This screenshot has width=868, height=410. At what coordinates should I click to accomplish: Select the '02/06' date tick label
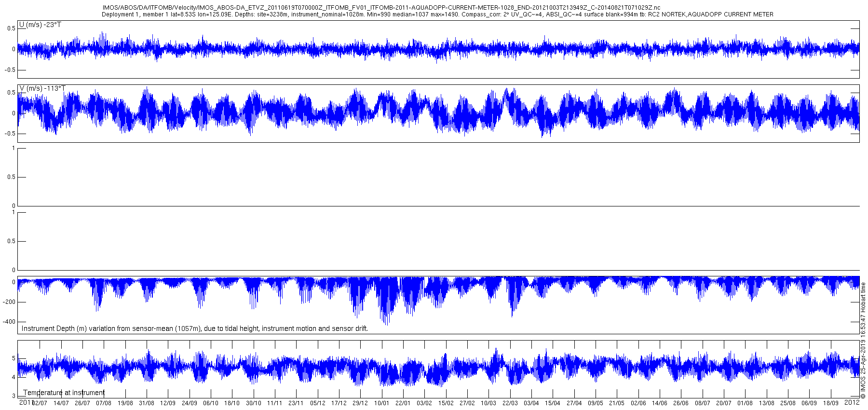pyautogui.click(x=638, y=403)
